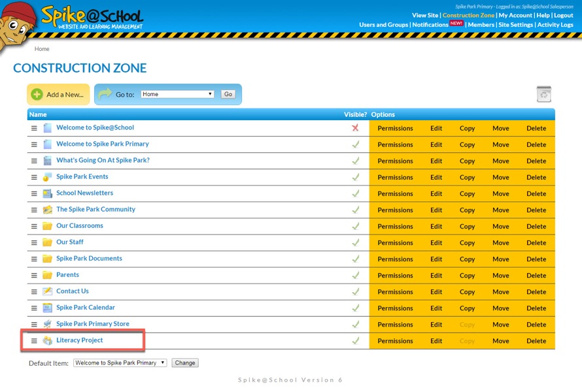Viewport: 582px width, 392px height.
Task: Open the Default Item dropdown
Action: point(120,363)
